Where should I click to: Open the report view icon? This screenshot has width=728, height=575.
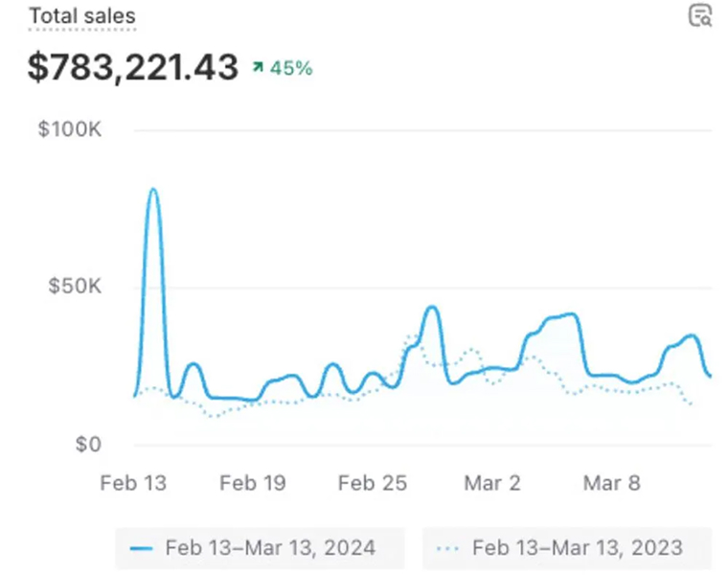tap(700, 15)
